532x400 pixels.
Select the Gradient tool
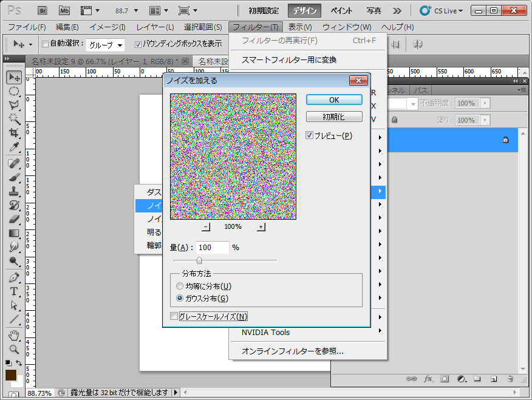[14, 233]
